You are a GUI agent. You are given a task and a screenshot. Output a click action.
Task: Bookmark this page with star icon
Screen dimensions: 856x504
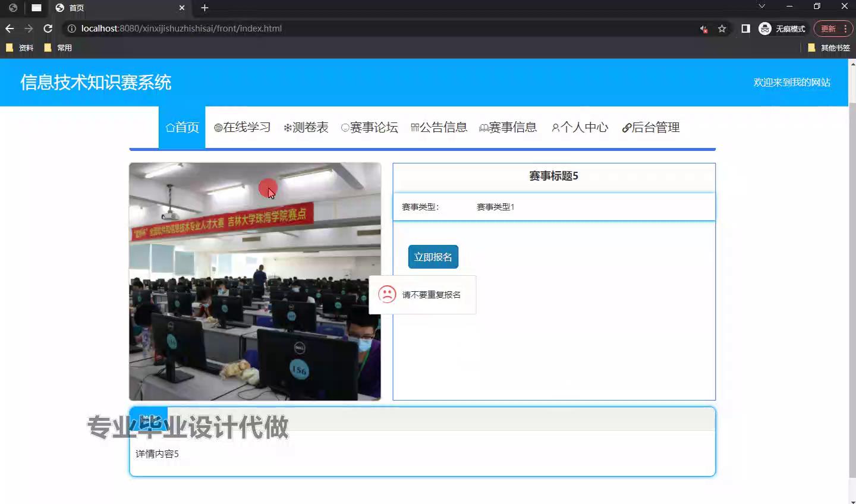tap(722, 29)
